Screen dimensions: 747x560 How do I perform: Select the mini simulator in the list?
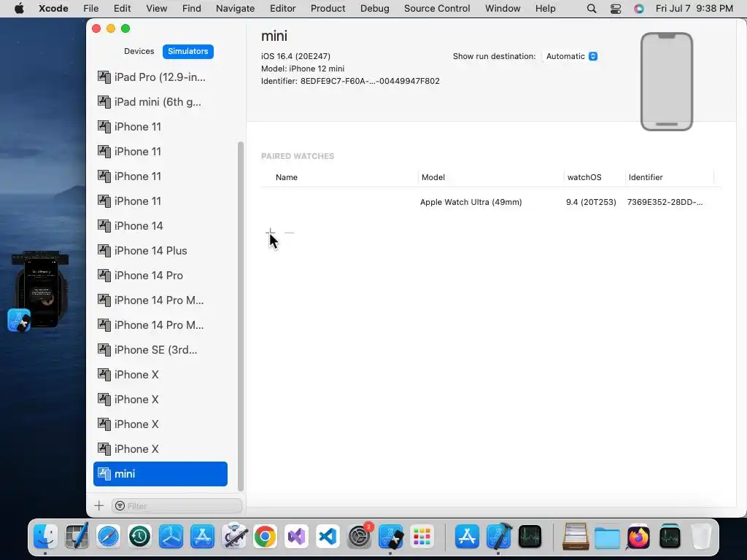coord(160,474)
